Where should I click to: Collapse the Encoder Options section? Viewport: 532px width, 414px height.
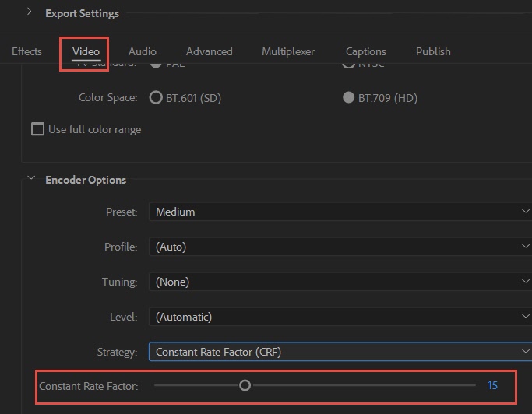coord(31,178)
